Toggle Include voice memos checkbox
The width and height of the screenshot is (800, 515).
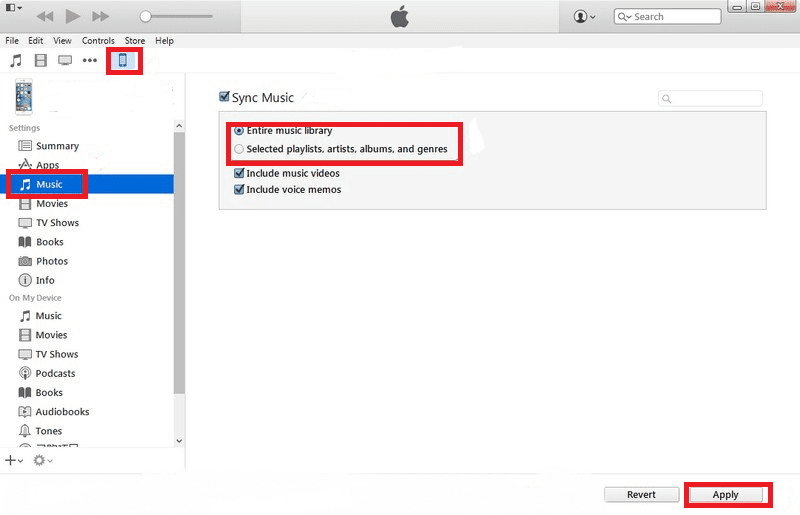(239, 189)
